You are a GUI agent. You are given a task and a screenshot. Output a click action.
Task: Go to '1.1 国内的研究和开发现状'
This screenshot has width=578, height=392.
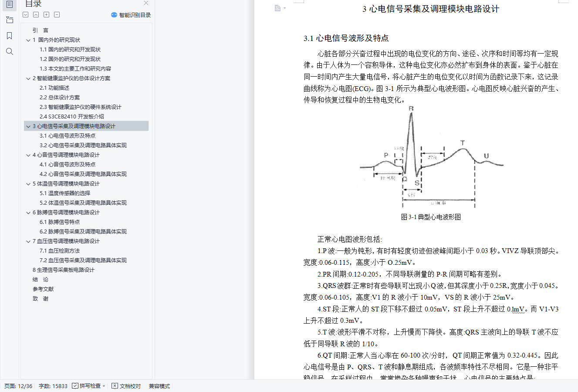[70, 50]
